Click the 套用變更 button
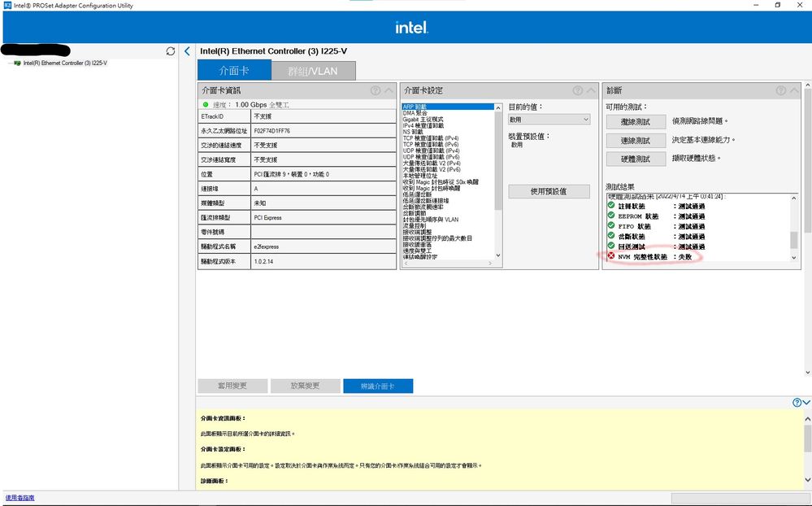The image size is (812, 506). coord(232,386)
